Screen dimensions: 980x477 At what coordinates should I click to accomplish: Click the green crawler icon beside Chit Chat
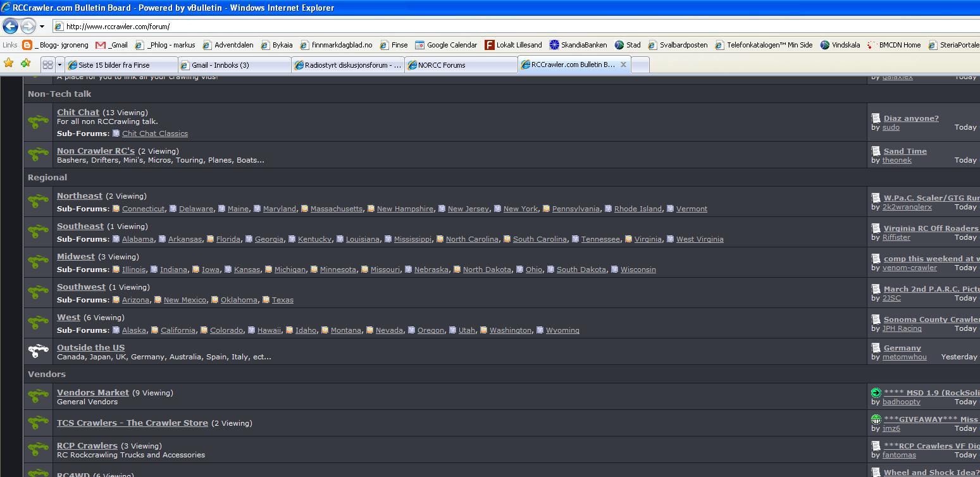pos(39,121)
